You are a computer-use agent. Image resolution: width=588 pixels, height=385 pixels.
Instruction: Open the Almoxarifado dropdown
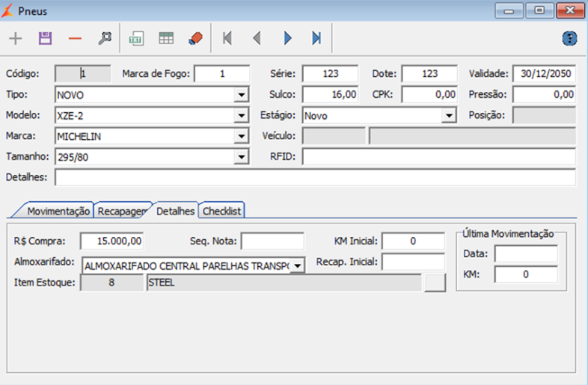click(x=298, y=265)
